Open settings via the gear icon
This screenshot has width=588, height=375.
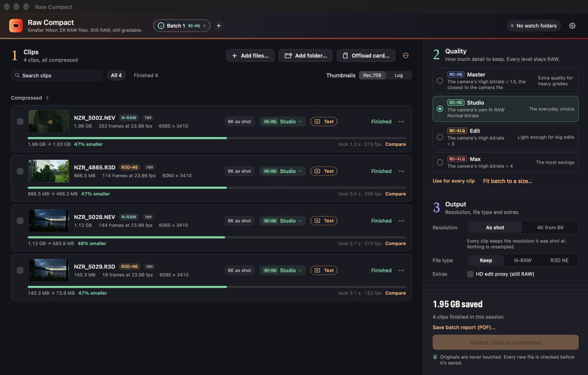pyautogui.click(x=572, y=26)
